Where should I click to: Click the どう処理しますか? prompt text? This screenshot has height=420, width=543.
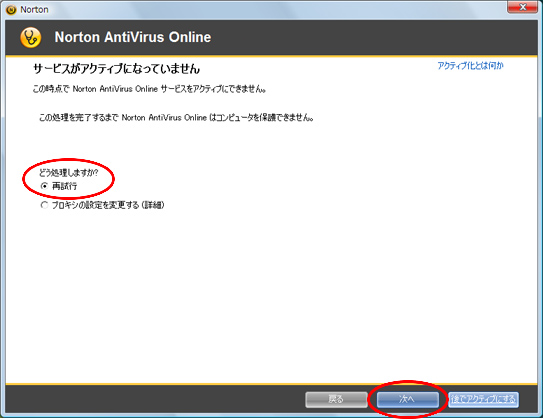(x=68, y=172)
